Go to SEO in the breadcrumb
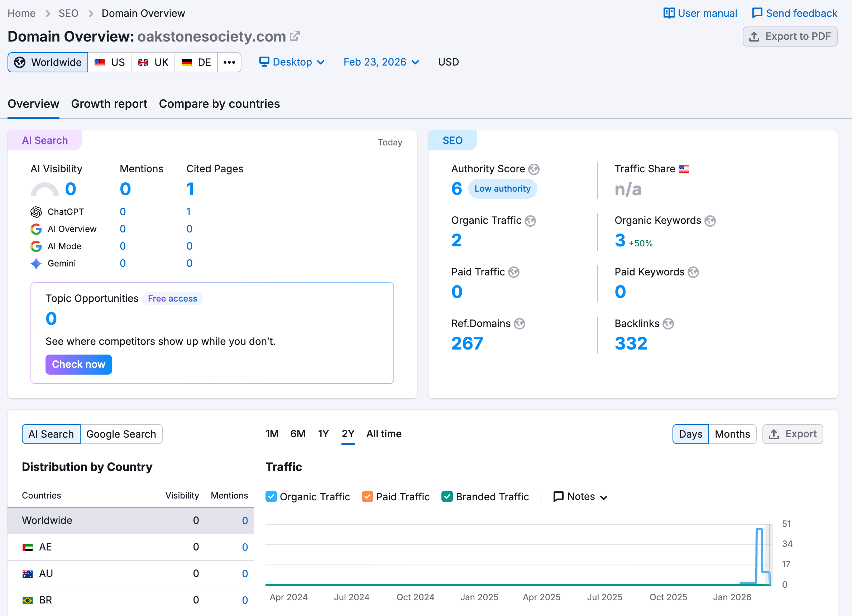Image resolution: width=852 pixels, height=616 pixels. [x=68, y=13]
